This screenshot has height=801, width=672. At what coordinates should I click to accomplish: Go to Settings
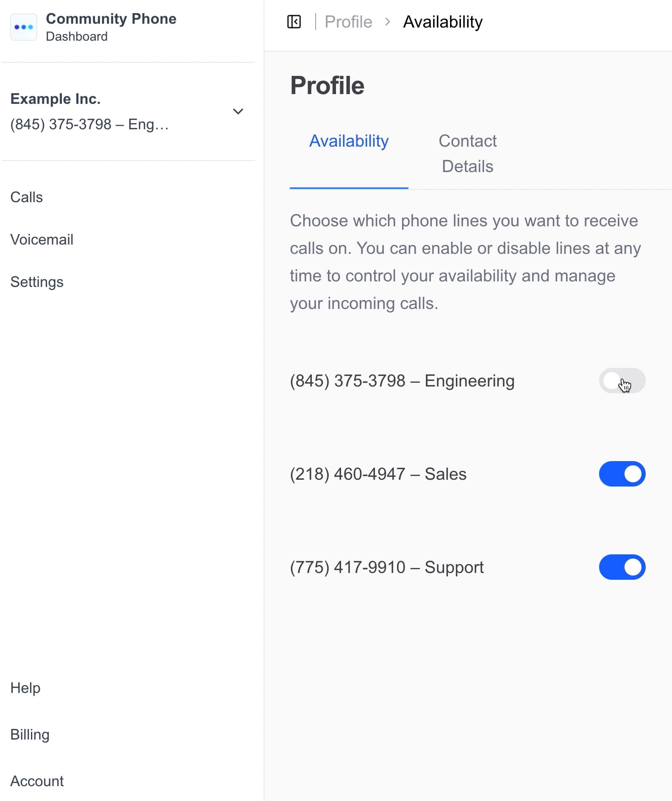click(37, 281)
